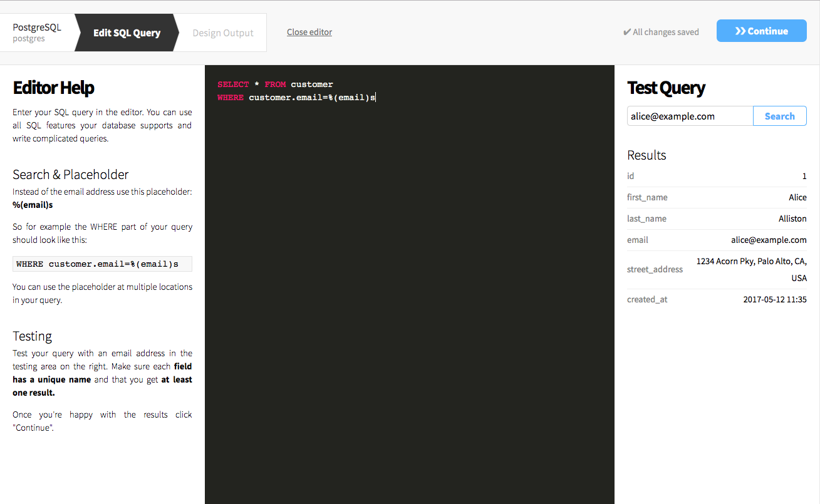
Task: Select the Edit SQL Query step
Action: [127, 33]
